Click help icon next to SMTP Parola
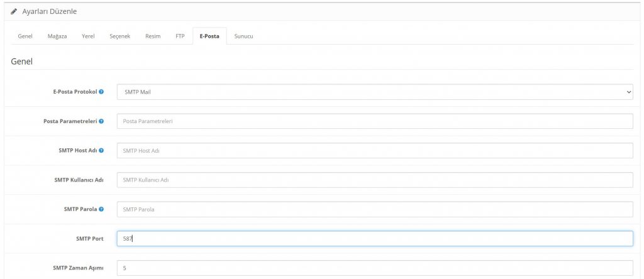The width and height of the screenshot is (644, 279). point(101,209)
